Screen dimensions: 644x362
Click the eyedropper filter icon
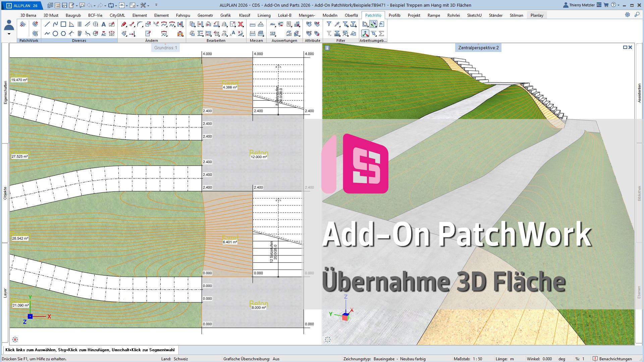click(x=337, y=24)
